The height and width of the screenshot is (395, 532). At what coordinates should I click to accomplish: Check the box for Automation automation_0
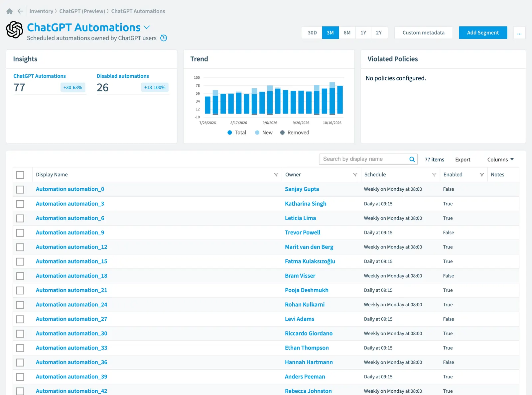[20, 189]
